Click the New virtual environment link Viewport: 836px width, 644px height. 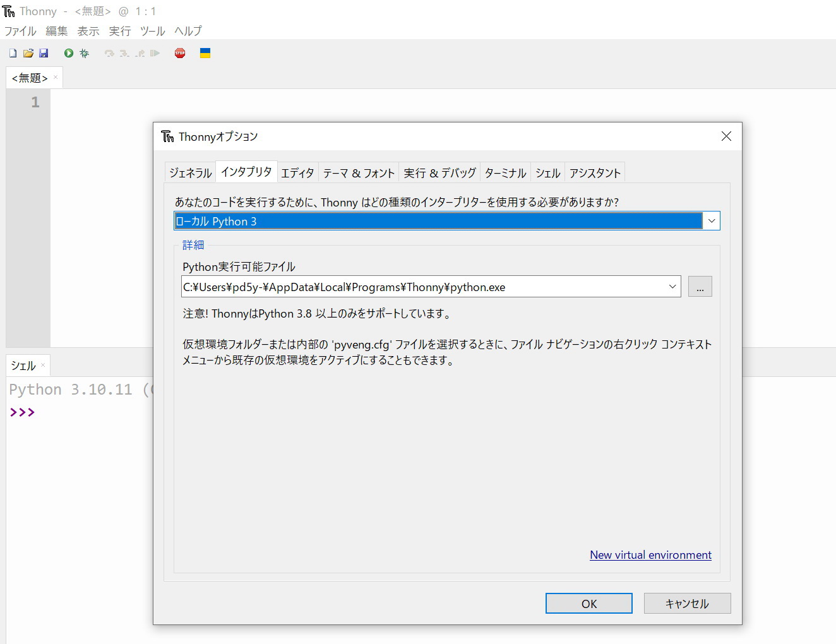tap(650, 555)
